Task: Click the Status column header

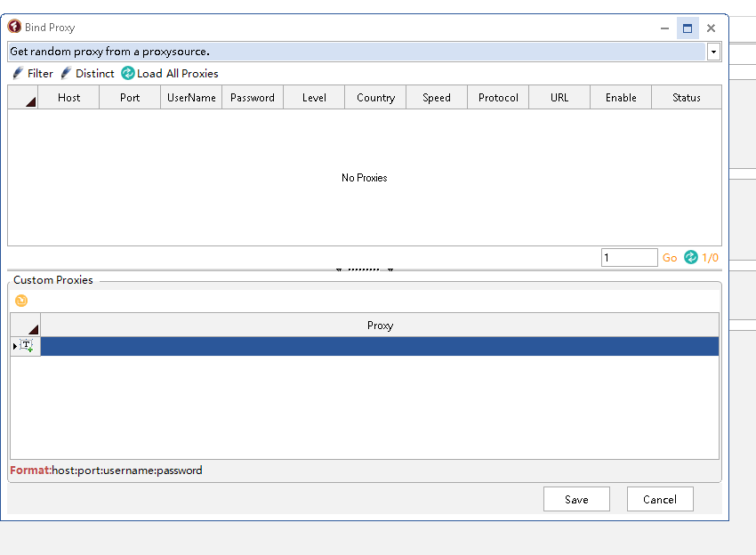Action: 686,98
